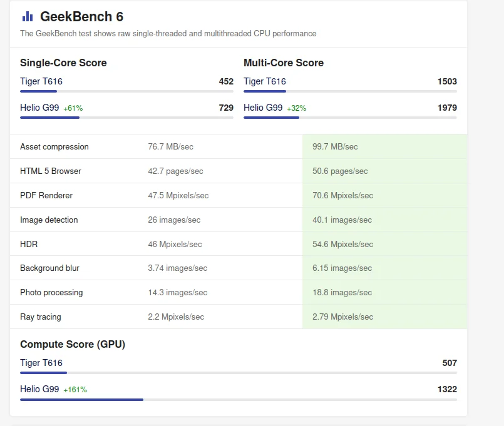Select Helio G99 link under Compute Score (GPU)
504x426 pixels.
click(x=39, y=389)
